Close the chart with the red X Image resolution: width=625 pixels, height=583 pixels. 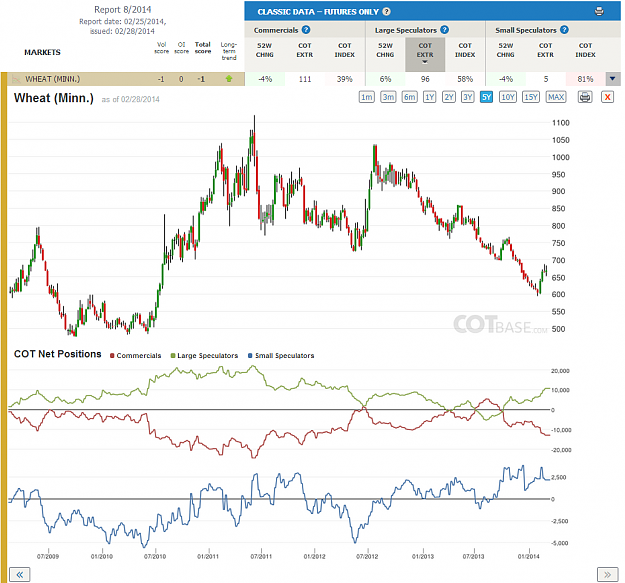click(x=607, y=97)
